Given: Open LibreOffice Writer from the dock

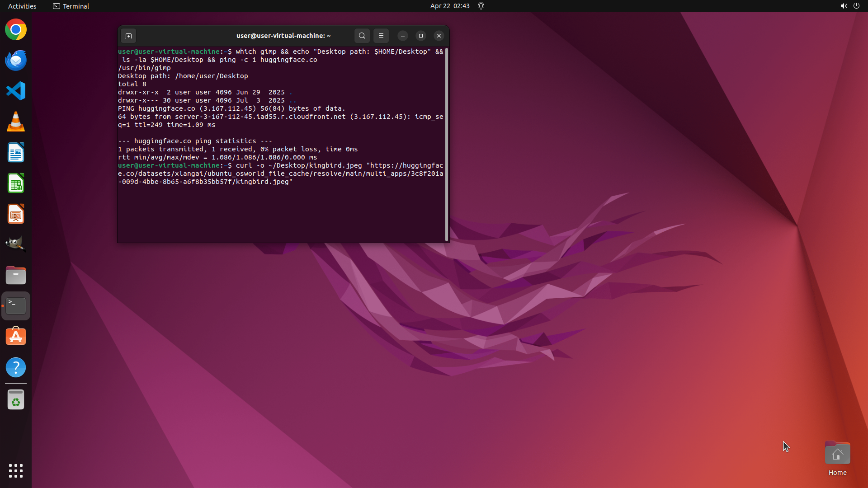Looking at the screenshot, I should click(16, 153).
